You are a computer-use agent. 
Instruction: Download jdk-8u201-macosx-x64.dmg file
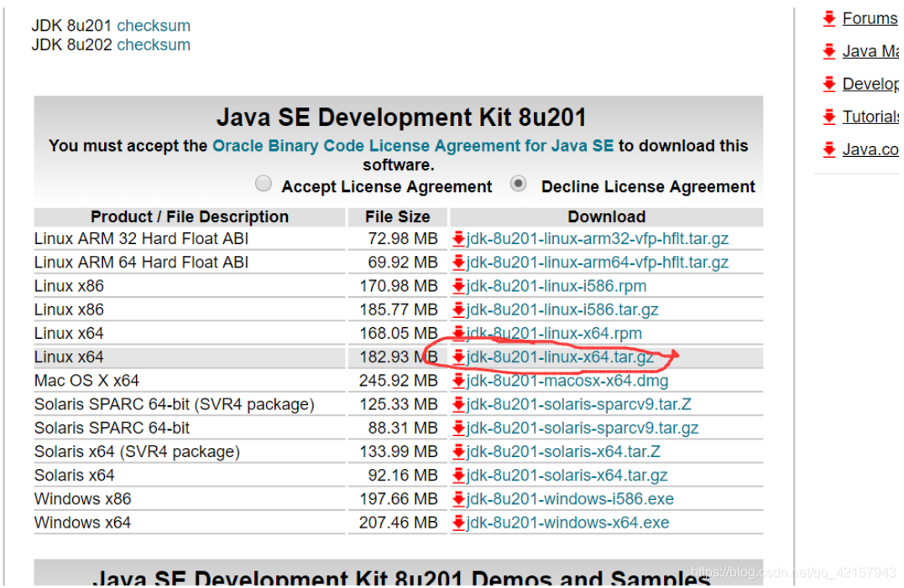pos(567,380)
